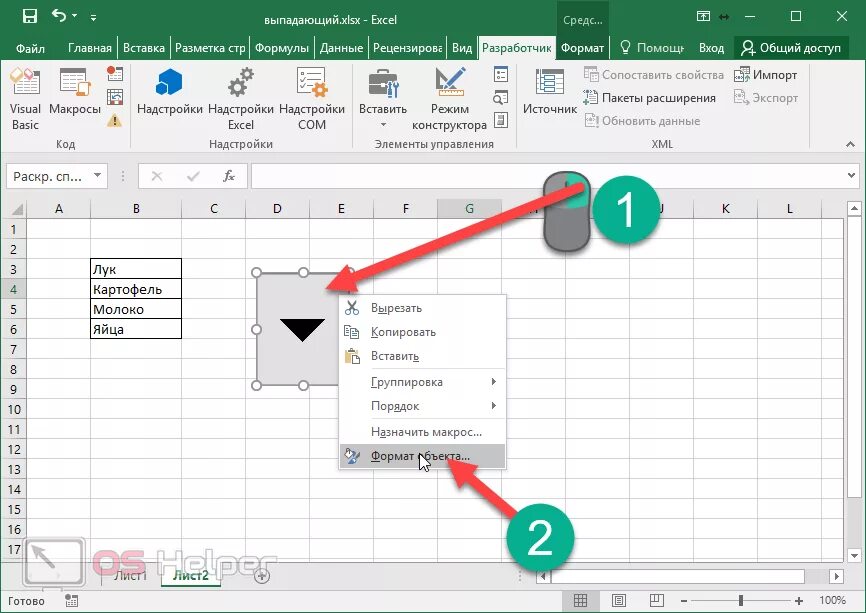
Task: Select cell containing Картофель
Action: point(136,289)
